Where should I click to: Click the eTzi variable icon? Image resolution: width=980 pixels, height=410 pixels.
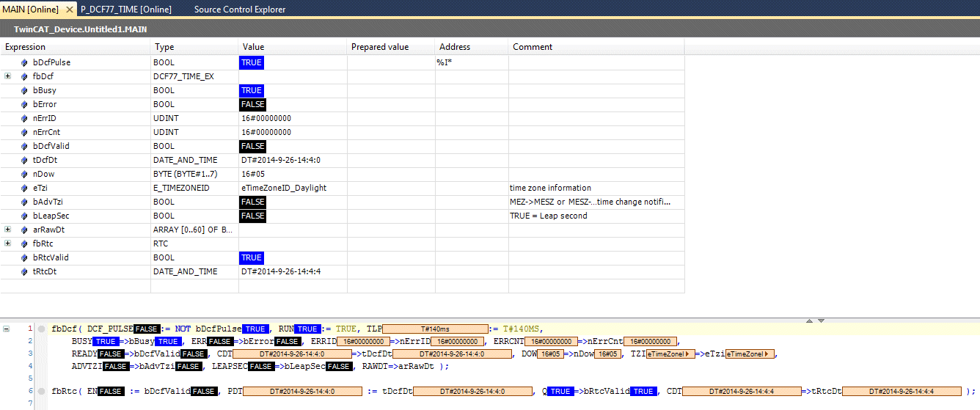(24, 188)
